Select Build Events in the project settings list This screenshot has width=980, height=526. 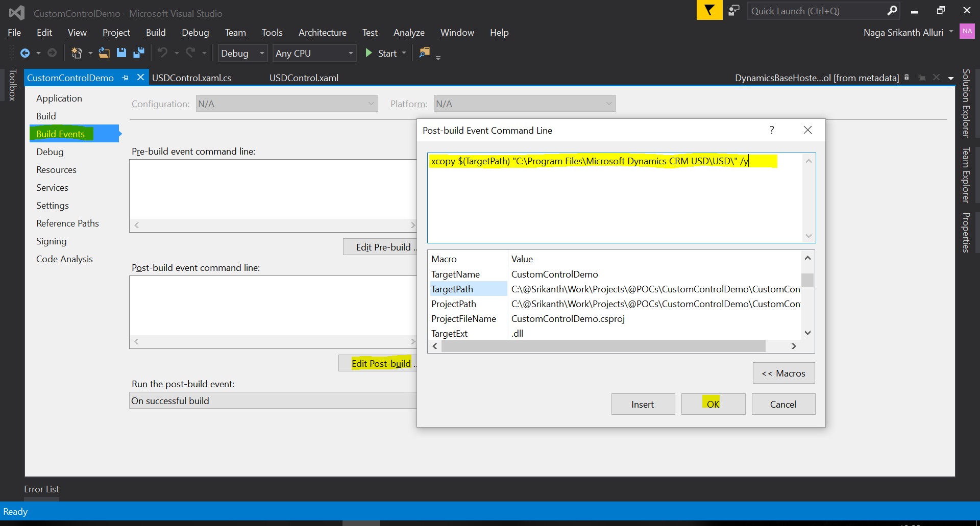click(61, 134)
